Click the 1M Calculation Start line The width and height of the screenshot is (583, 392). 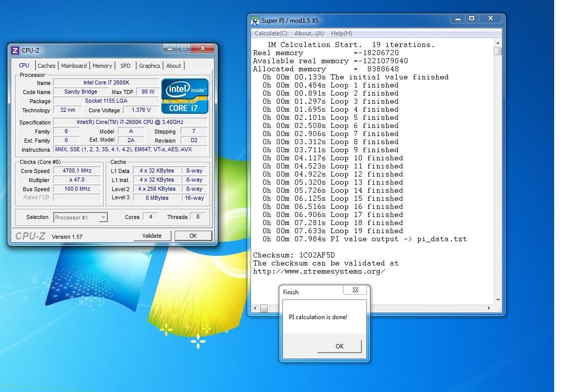pyautogui.click(x=351, y=45)
